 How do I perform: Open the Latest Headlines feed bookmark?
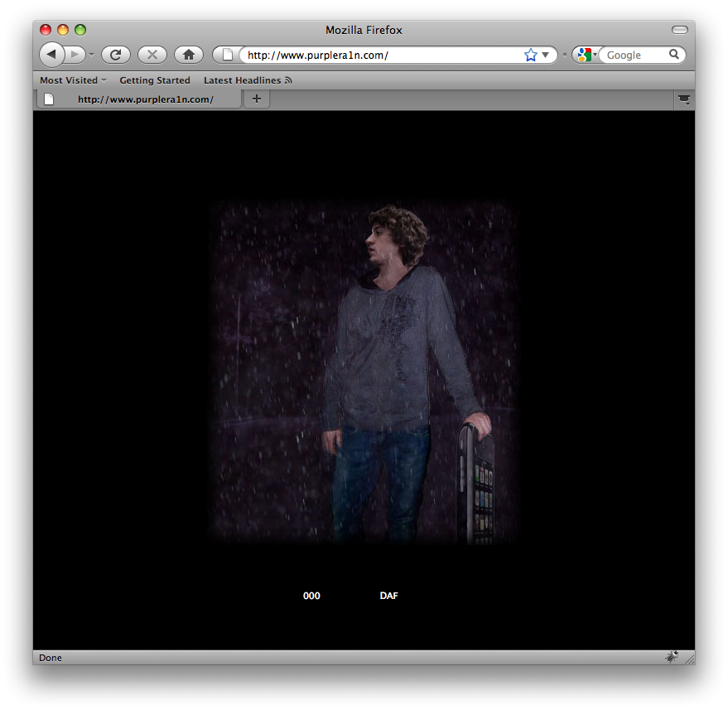click(247, 80)
